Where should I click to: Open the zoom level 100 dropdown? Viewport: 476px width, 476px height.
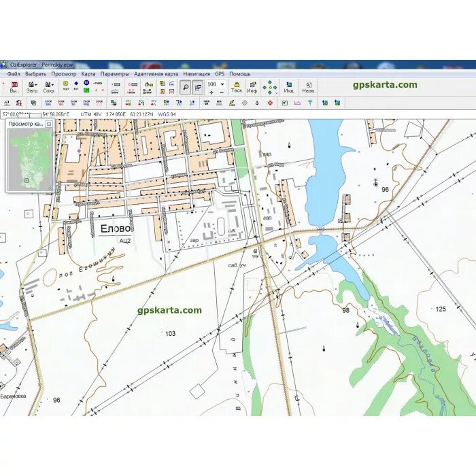pos(222,84)
